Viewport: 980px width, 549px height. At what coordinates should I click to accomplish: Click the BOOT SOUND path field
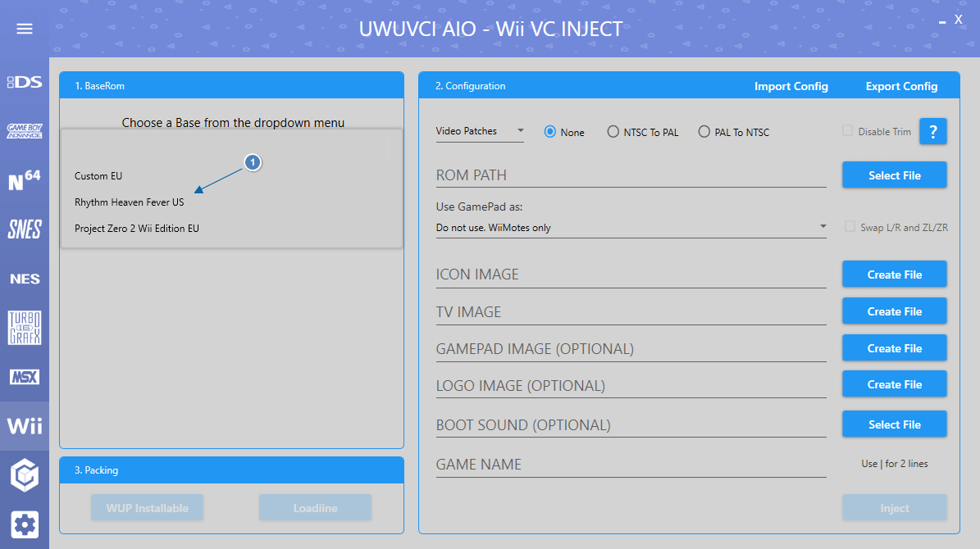(x=631, y=425)
